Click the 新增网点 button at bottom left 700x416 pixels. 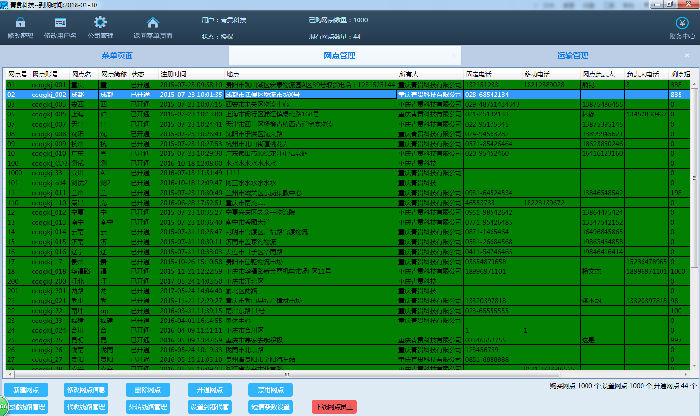click(23, 390)
